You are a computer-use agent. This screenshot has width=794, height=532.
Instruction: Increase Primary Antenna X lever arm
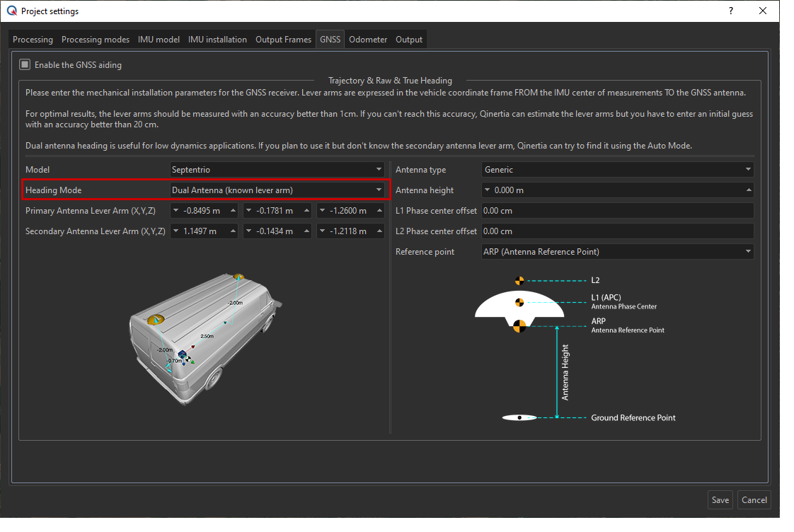click(233, 211)
